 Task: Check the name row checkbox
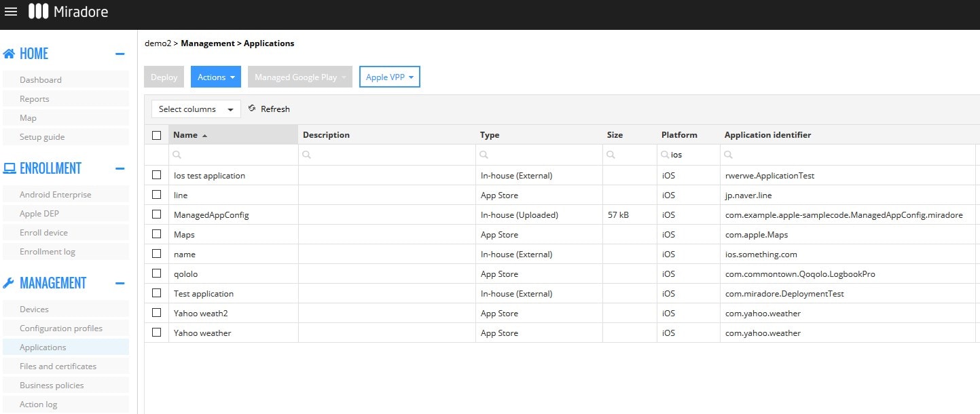click(157, 254)
